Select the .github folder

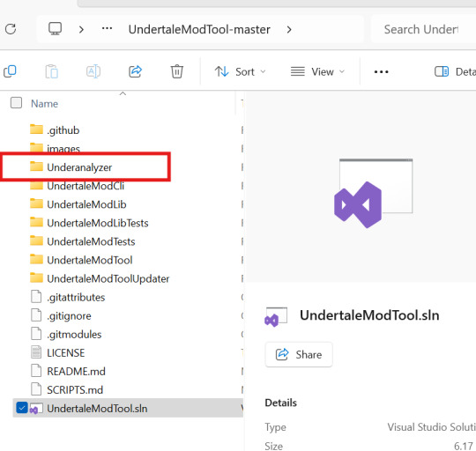tap(63, 130)
